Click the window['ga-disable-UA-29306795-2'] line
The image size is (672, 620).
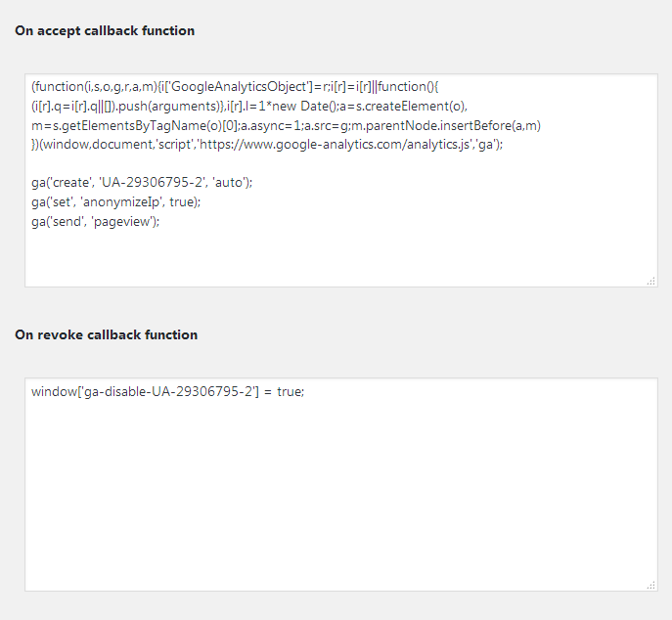pyautogui.click(x=168, y=391)
